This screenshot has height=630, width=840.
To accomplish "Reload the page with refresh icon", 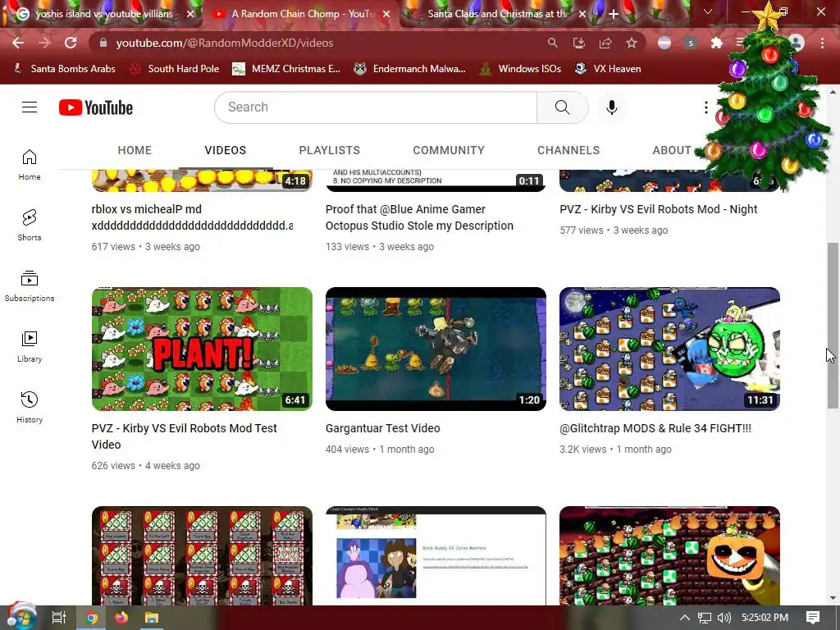I will pyautogui.click(x=71, y=43).
